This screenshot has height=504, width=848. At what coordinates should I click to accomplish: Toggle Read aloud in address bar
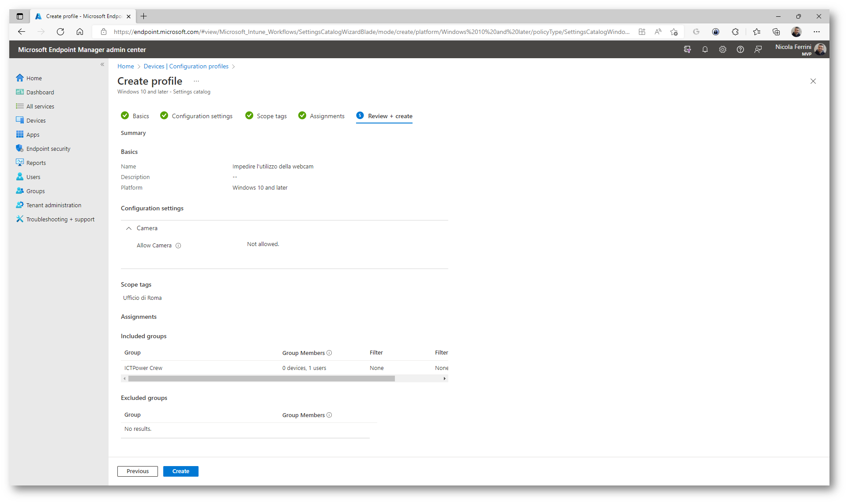pyautogui.click(x=658, y=32)
